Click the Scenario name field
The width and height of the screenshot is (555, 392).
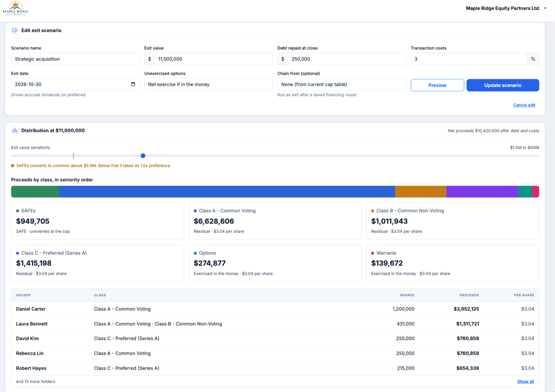[x=75, y=59]
